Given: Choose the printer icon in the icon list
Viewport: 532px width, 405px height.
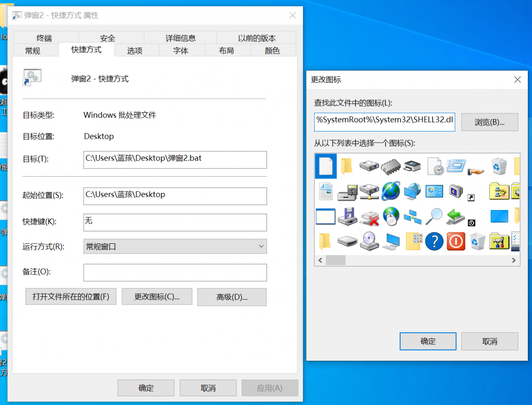Looking at the screenshot, I should pos(412,166).
